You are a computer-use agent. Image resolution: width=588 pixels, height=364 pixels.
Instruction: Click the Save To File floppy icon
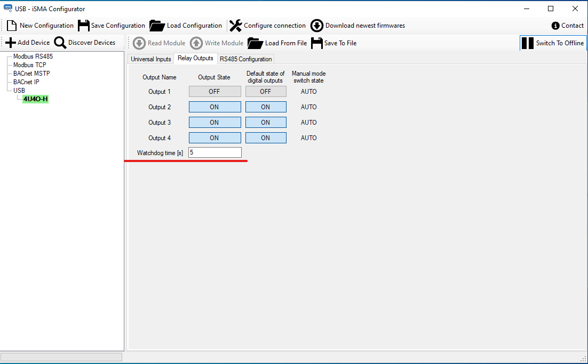(x=317, y=43)
